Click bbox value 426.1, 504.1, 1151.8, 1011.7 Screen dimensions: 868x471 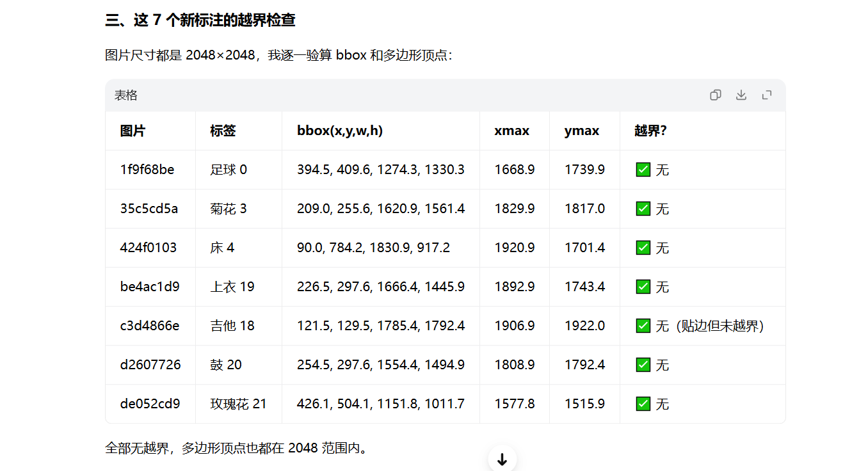(x=381, y=404)
